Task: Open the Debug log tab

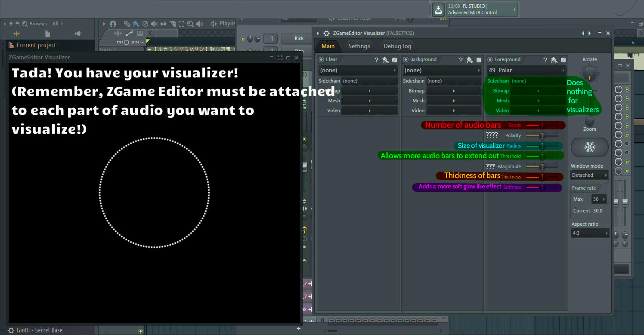Action: (x=397, y=46)
